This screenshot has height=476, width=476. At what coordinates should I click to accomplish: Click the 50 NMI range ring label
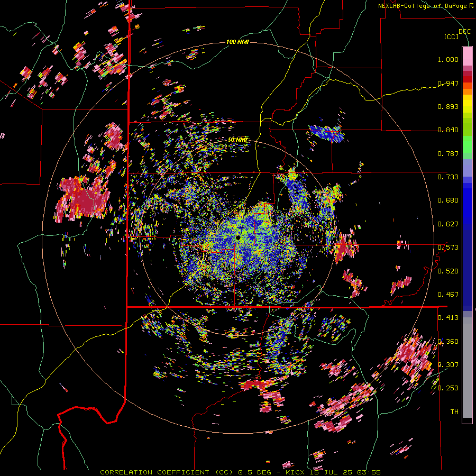[237, 140]
